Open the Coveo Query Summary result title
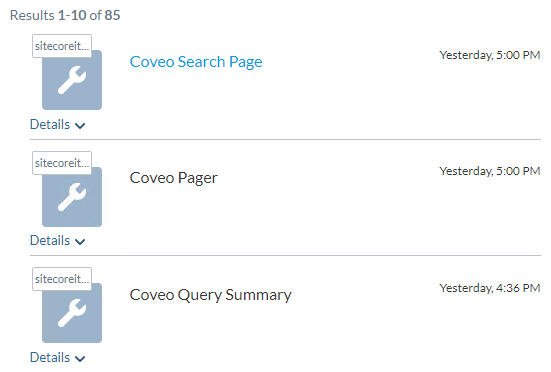Screen dimensions: 551x372 (210, 295)
